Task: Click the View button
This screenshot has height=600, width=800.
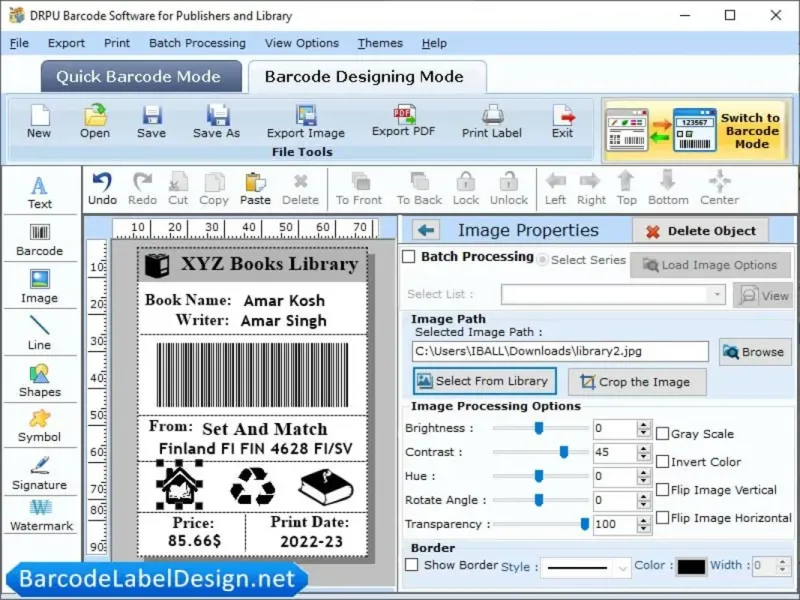Action: click(x=763, y=295)
